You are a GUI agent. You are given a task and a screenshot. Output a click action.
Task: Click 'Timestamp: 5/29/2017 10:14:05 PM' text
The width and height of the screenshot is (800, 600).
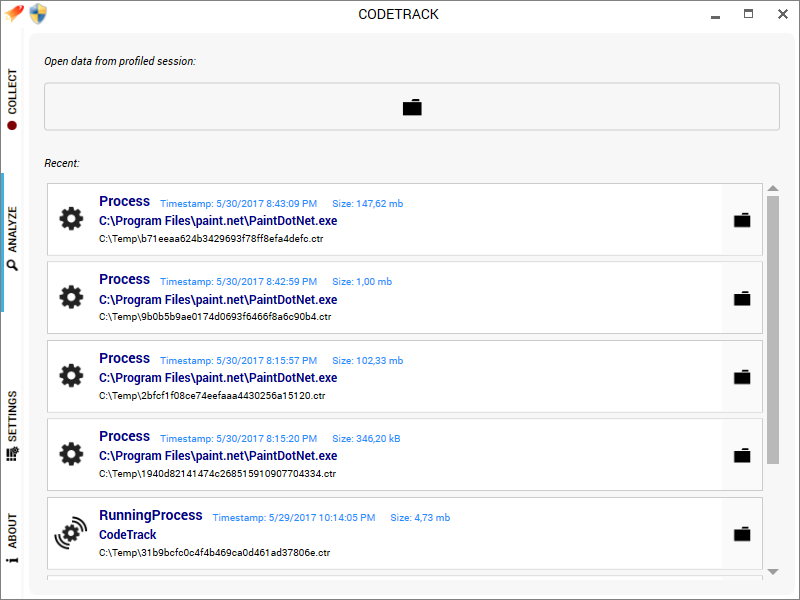point(294,518)
